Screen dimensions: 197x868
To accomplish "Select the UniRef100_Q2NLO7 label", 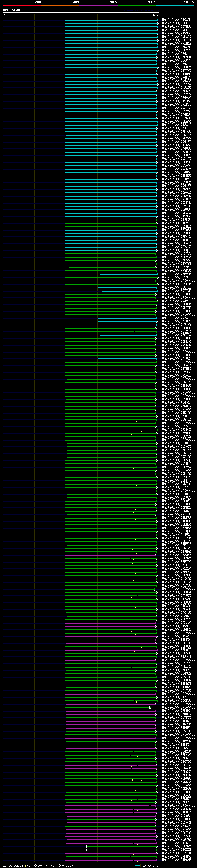I will click(x=176, y=342).
